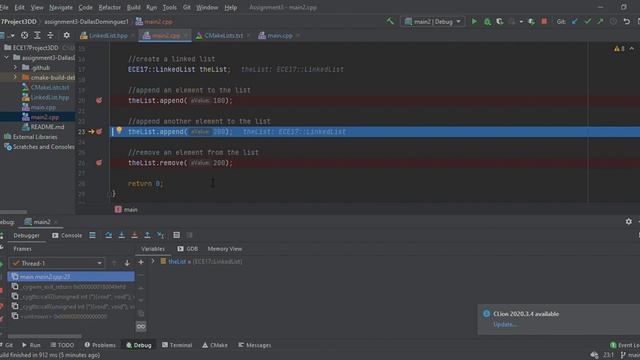The width and height of the screenshot is (640, 360).
Task: Select the main main2.cpp:23 stack frame
Action: pos(71,277)
